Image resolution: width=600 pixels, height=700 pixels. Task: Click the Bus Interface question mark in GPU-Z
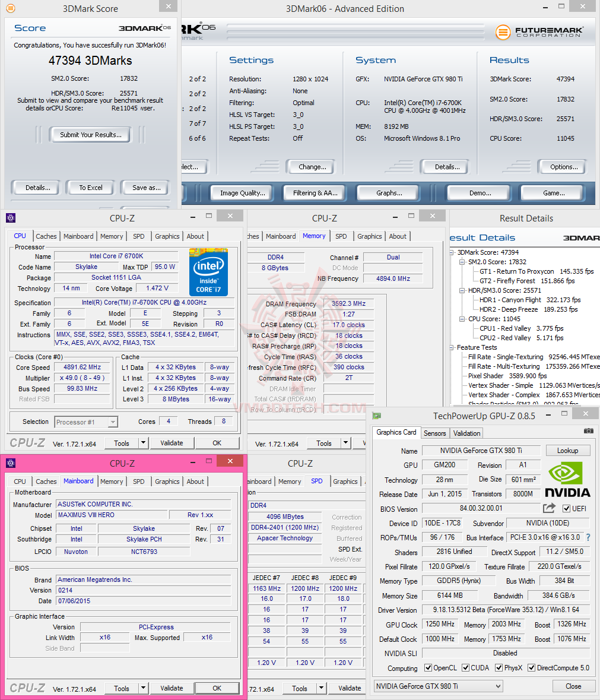pyautogui.click(x=588, y=537)
